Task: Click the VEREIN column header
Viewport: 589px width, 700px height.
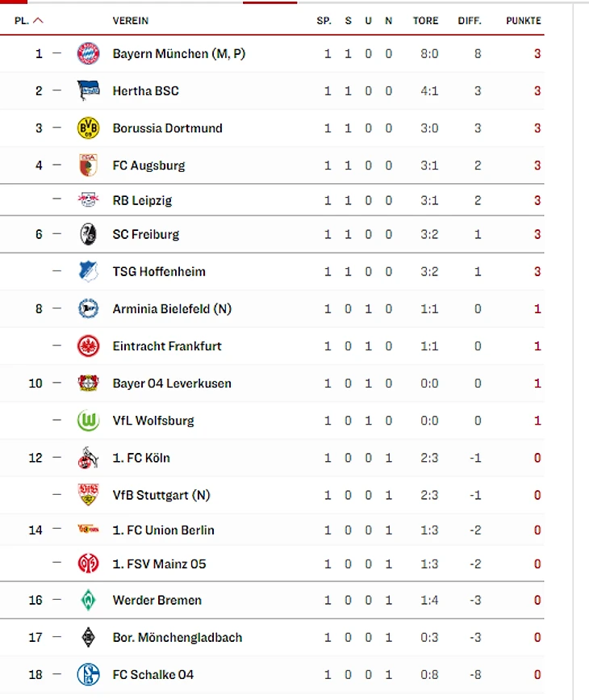Action: point(131,20)
